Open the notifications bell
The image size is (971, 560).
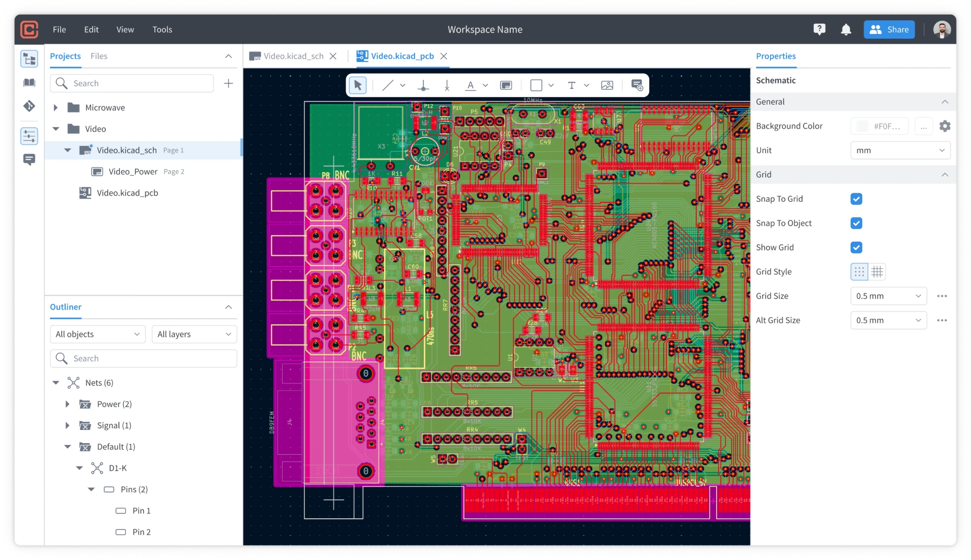(846, 30)
